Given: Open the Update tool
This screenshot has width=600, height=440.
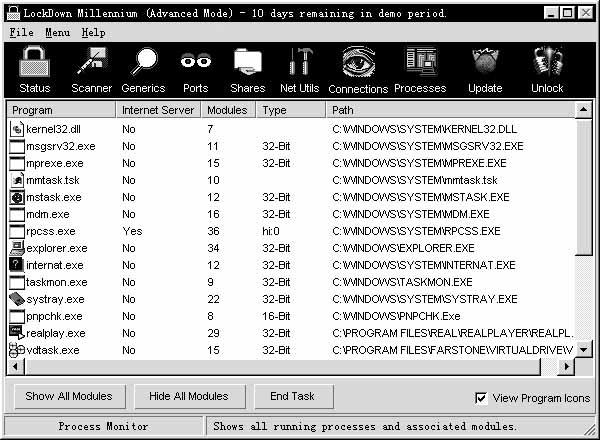Looking at the screenshot, I should [485, 70].
